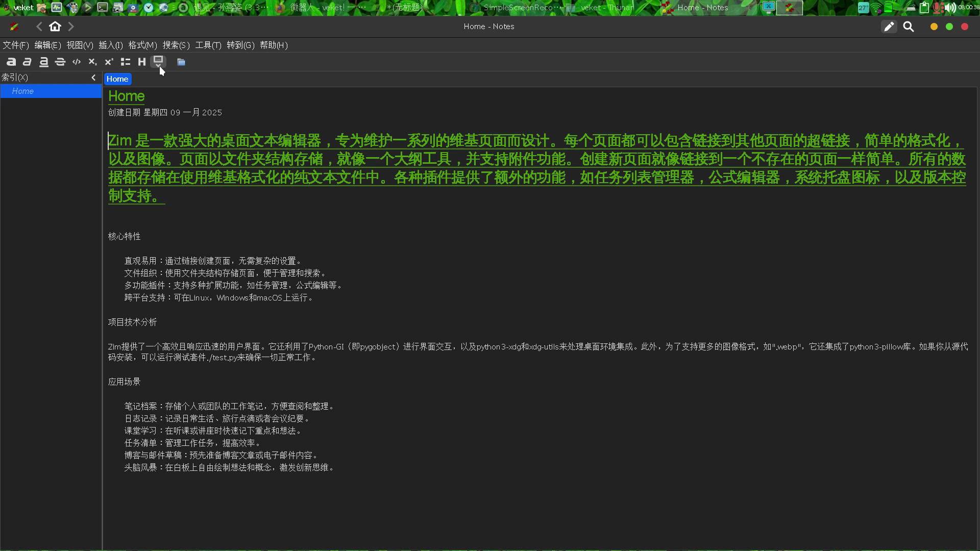Apply superscript formatting icon
Screen dimensions: 980x551
[109, 62]
